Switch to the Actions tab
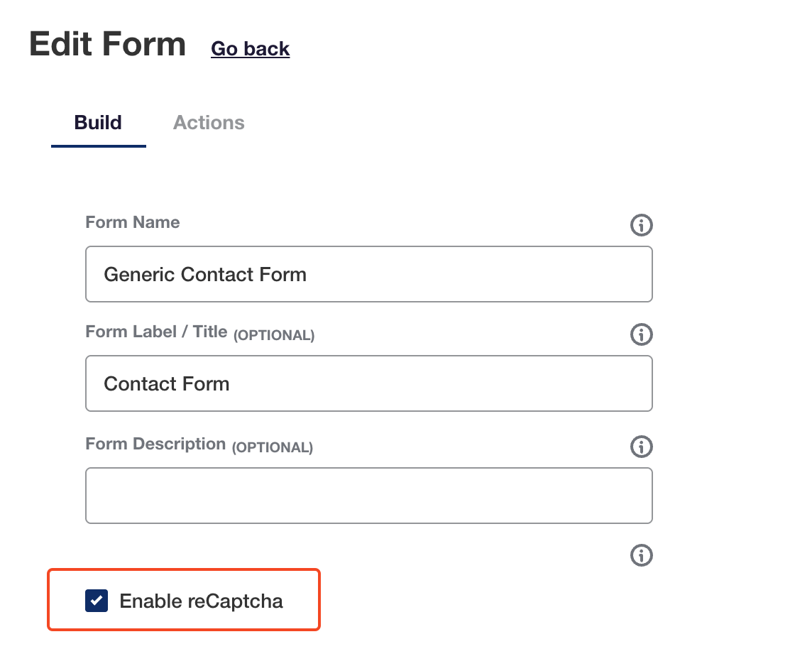 click(209, 123)
